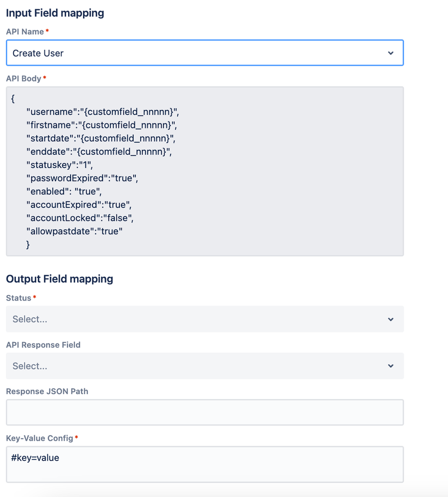Click the "passwordExpired" line in API Body

(82, 178)
